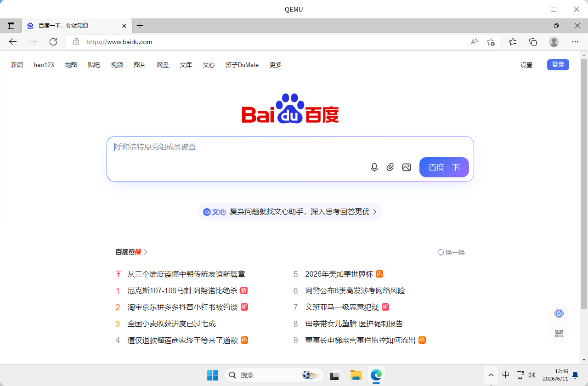
Task: Click the 新闻 navigation link
Action: [x=17, y=65]
